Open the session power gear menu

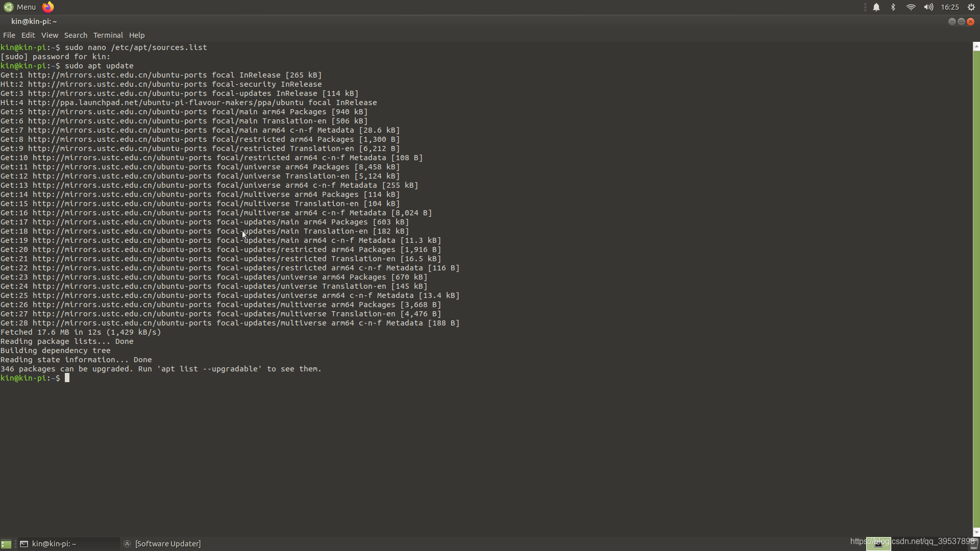coord(971,7)
